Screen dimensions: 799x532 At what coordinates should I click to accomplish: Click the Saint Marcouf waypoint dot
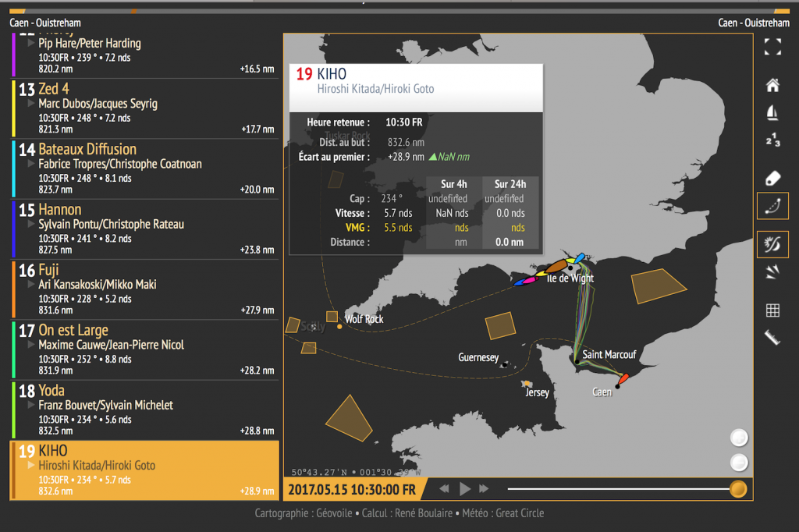[x=577, y=361]
